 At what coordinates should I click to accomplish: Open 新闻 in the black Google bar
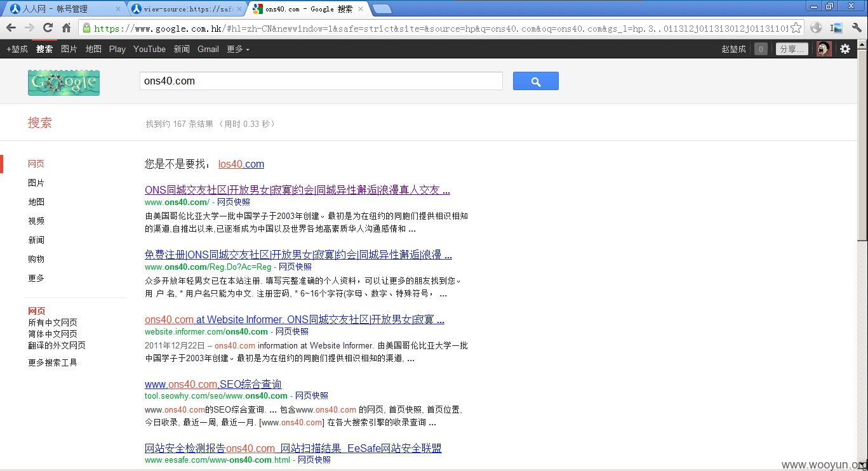tap(182, 49)
